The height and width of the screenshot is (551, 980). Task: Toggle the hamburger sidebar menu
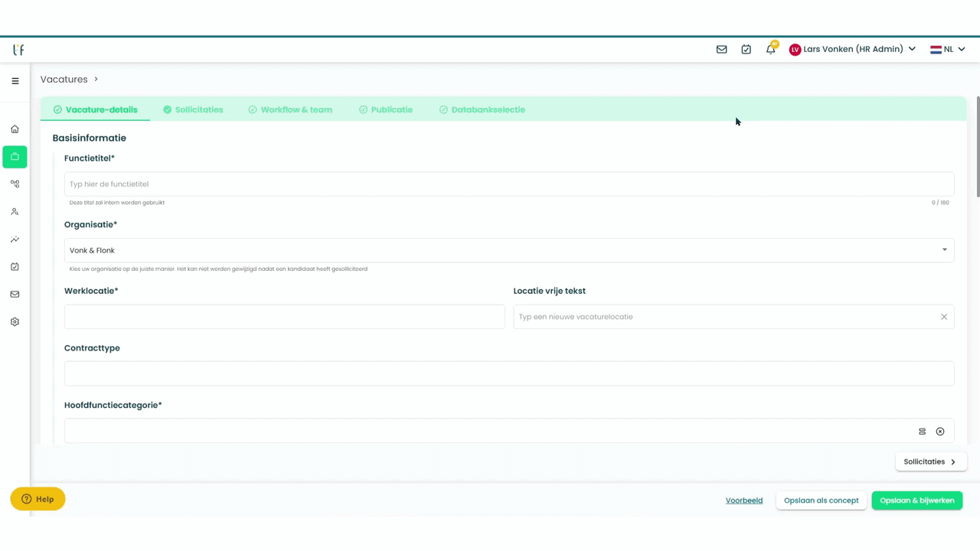pos(15,80)
